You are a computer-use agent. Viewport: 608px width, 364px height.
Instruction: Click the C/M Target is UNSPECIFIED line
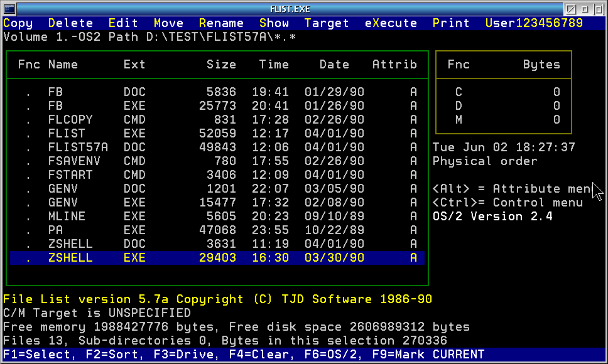point(97,313)
